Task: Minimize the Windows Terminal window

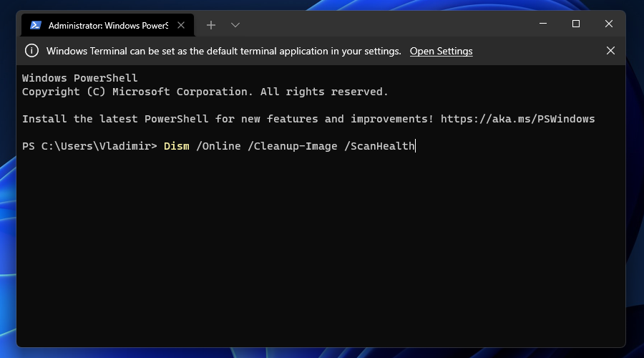Action: click(543, 24)
